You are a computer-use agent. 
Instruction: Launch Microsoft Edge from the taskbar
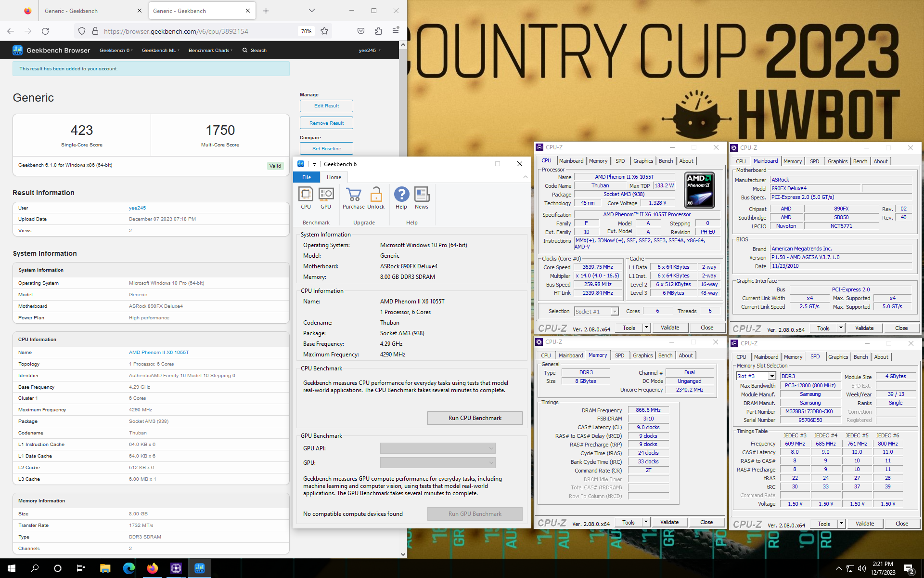click(128, 568)
